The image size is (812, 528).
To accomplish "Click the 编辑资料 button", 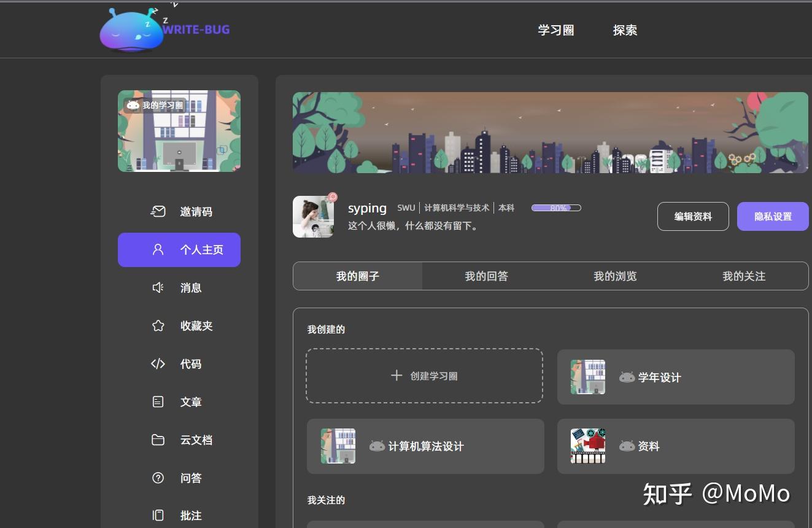I will [693, 216].
